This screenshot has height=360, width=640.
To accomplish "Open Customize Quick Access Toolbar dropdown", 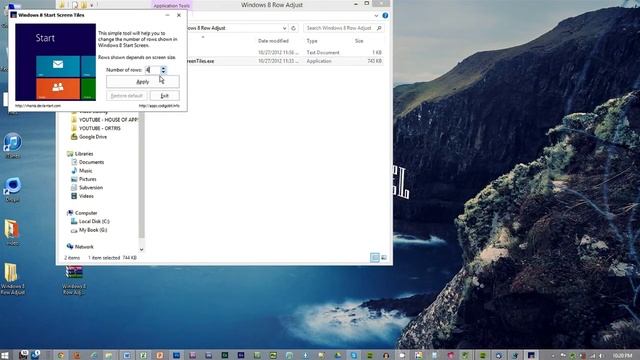I will [92, 5].
